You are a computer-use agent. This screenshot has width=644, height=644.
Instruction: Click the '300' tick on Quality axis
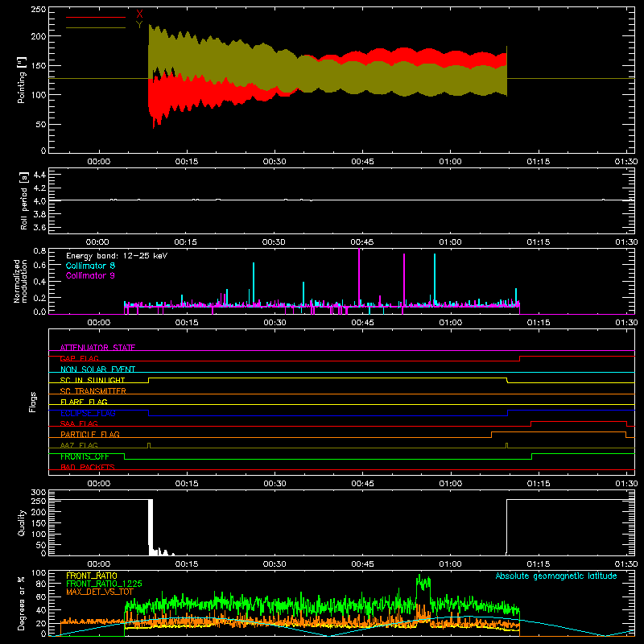[x=39, y=493]
